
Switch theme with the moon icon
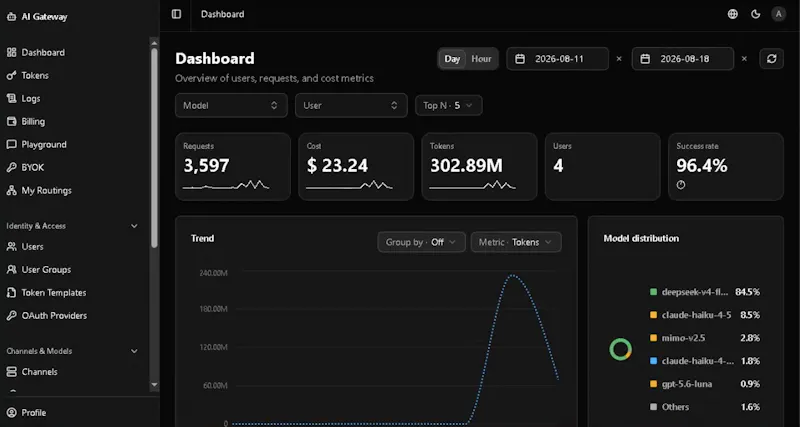[756, 14]
